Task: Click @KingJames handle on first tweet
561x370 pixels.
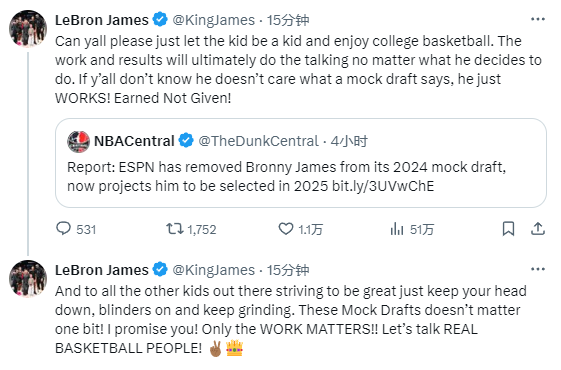Action: pos(214,20)
